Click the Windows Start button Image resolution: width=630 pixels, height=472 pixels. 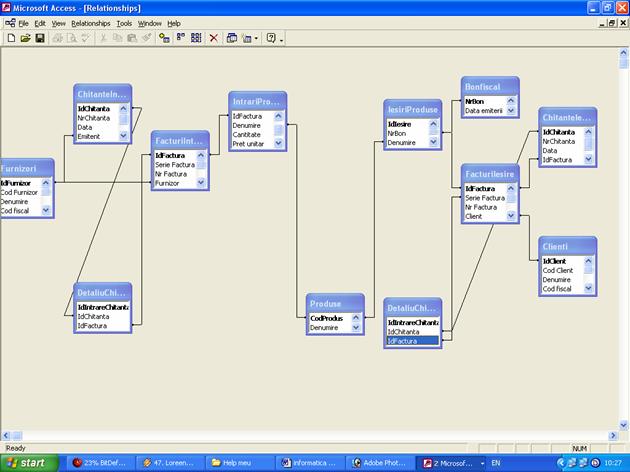pyautogui.click(x=32, y=463)
